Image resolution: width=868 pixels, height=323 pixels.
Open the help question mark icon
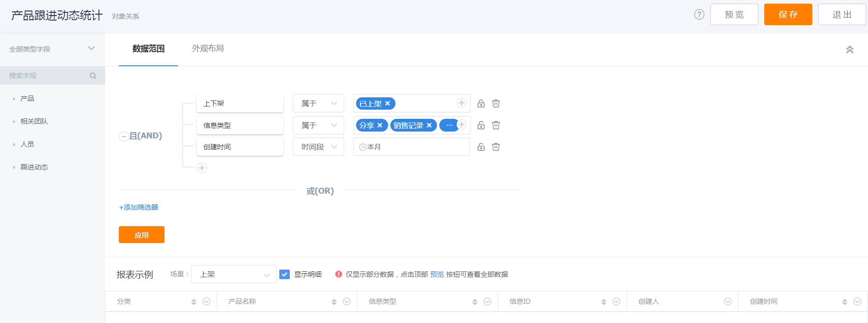(699, 15)
